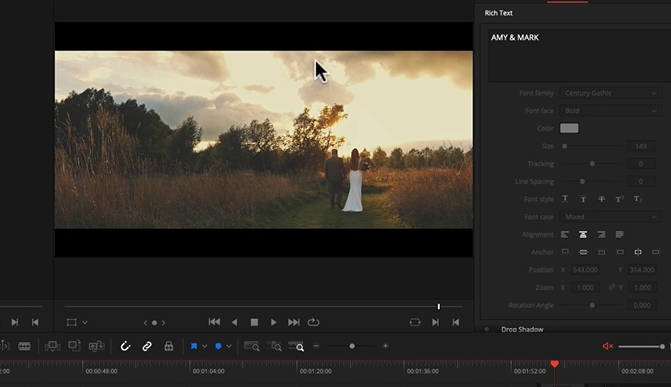Viewport: 671px width, 387px height.
Task: Adjust the Rotation Angle slider
Action: tap(592, 305)
